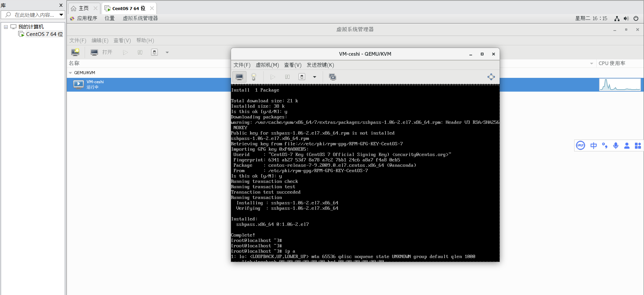The image size is (644, 295).
Task: Open 文件(F) menu in VM-ceshi window
Action: [242, 65]
